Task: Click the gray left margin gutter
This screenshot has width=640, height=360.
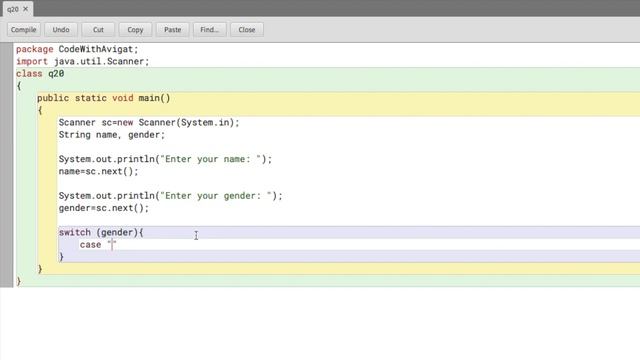Action: pos(7,165)
